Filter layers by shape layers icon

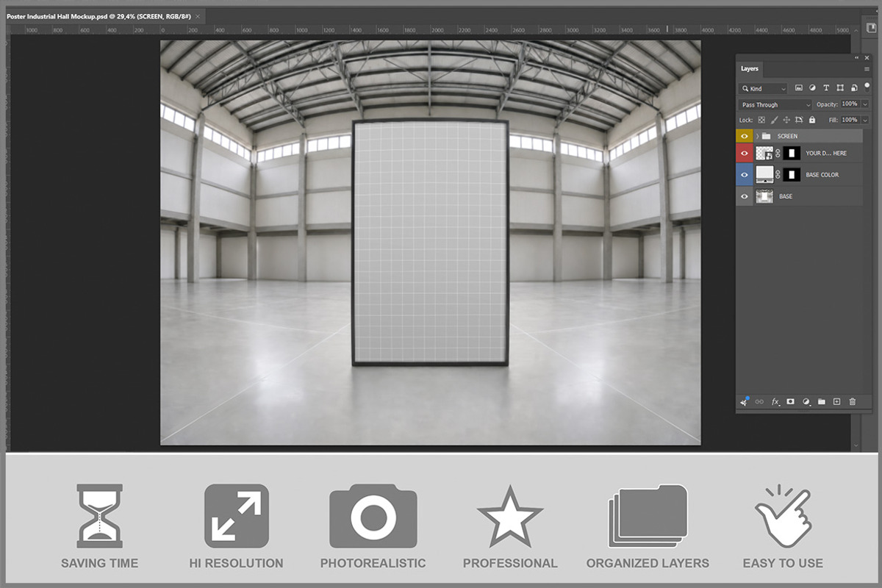pos(839,88)
